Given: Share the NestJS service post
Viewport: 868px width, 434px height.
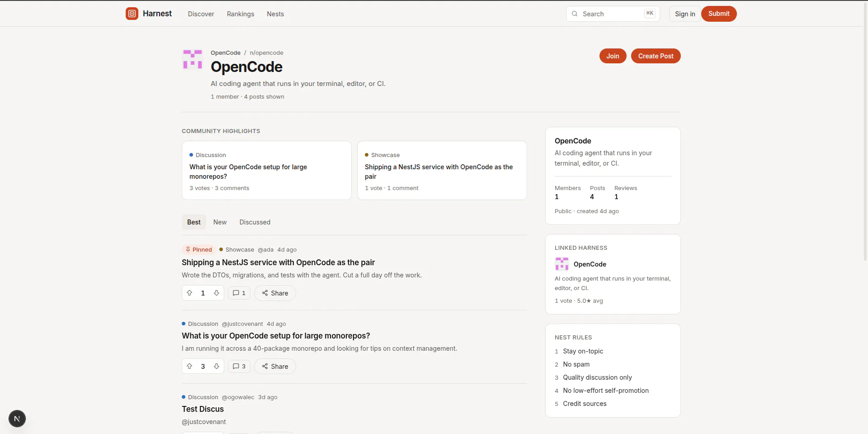Looking at the screenshot, I should [x=275, y=293].
